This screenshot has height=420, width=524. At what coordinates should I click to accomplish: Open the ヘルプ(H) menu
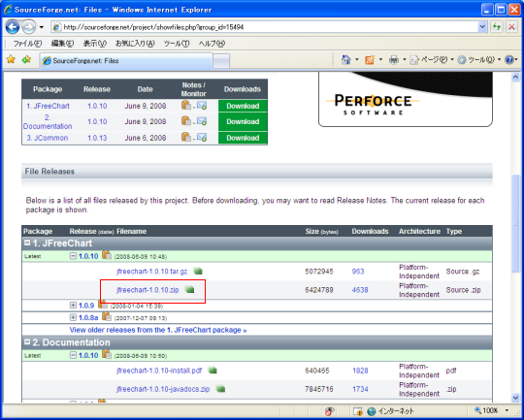pos(212,44)
